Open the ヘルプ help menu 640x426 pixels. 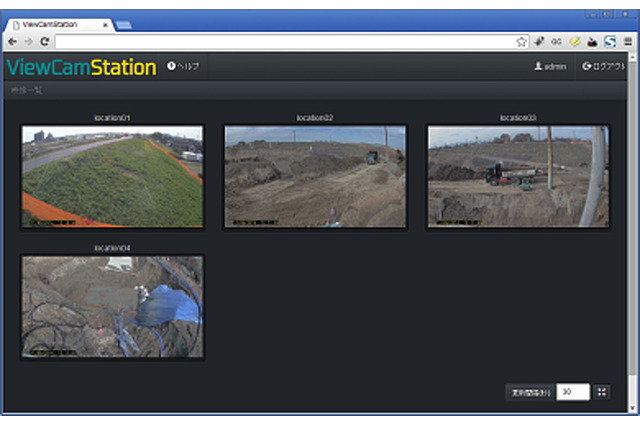183,67
